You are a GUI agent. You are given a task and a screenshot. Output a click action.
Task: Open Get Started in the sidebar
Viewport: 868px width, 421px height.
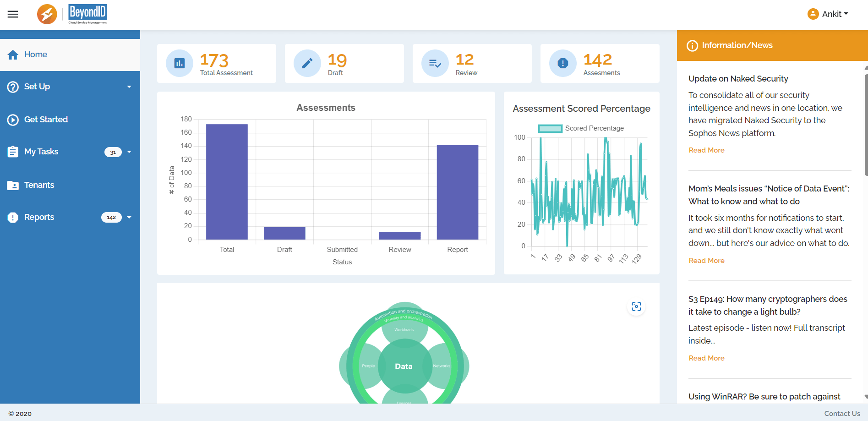pos(46,120)
